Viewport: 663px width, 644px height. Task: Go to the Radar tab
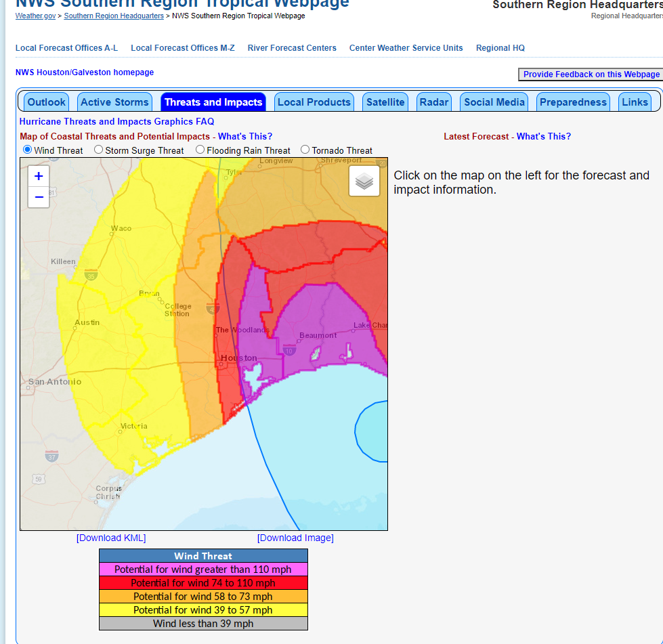(434, 102)
